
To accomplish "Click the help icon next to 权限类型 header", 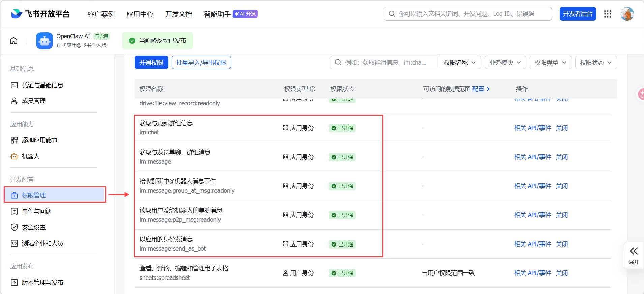I will 313,89.
